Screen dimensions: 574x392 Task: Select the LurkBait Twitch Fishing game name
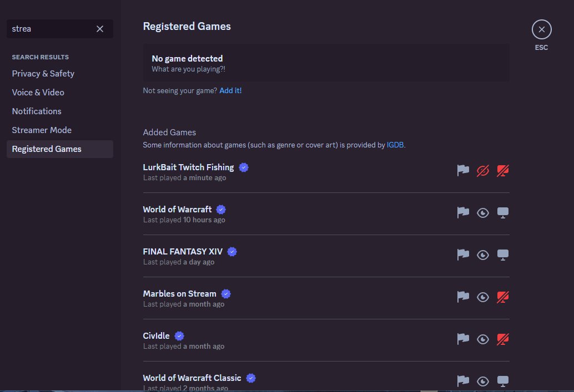pyautogui.click(x=188, y=167)
